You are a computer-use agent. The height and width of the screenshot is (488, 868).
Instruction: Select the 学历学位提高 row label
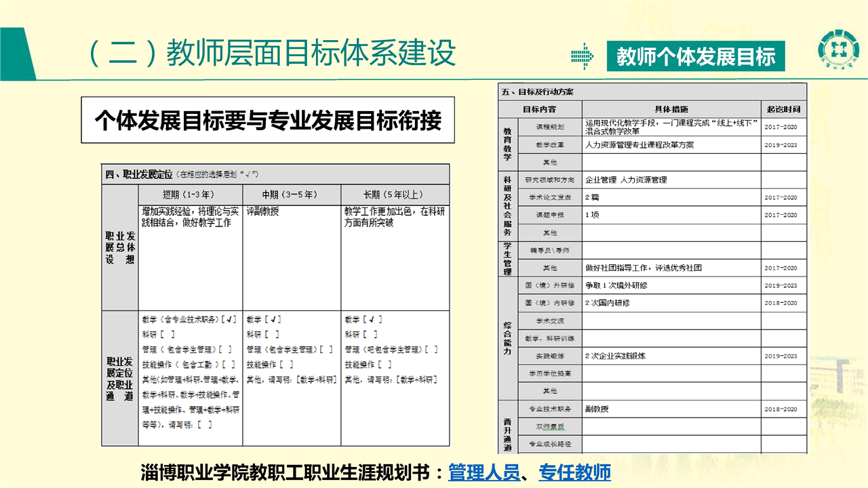click(x=550, y=373)
